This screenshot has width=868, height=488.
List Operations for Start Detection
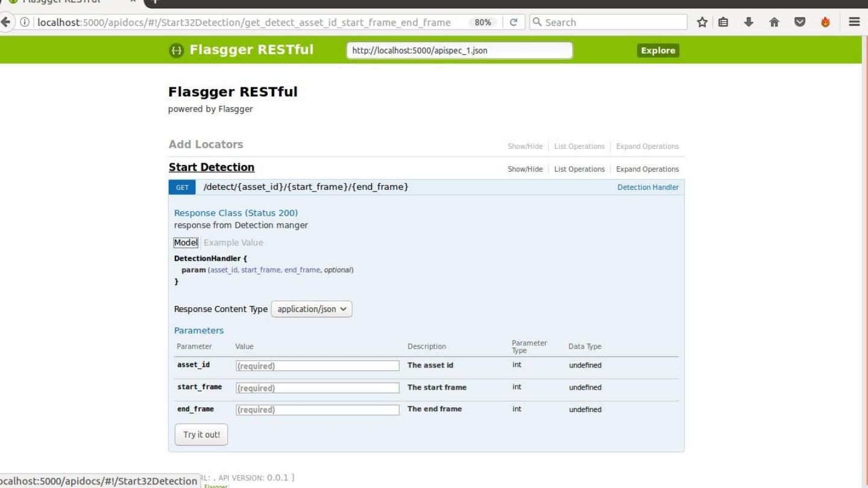(579, 169)
